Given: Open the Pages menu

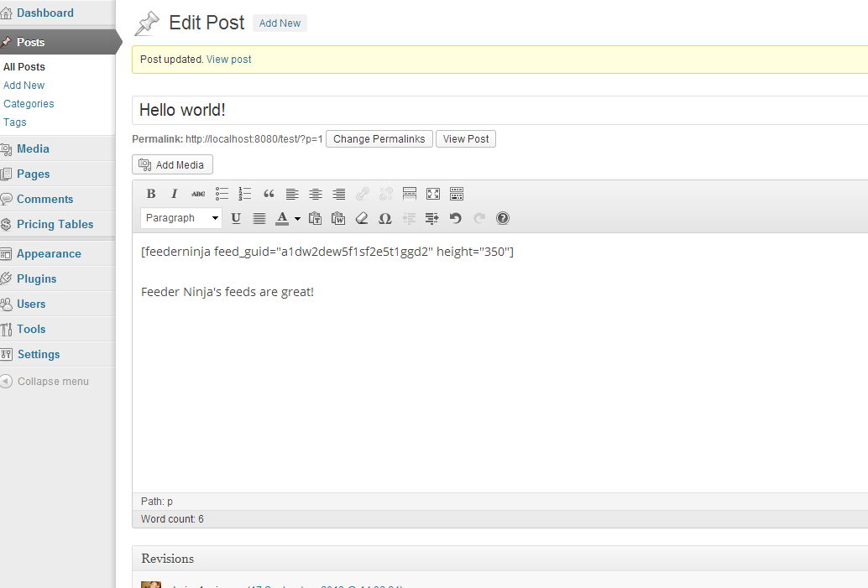Looking at the screenshot, I should click(58, 174).
